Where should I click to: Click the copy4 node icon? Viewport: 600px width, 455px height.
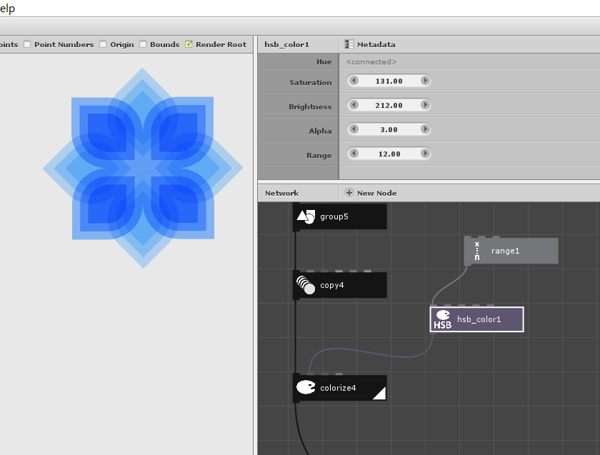[x=306, y=285]
